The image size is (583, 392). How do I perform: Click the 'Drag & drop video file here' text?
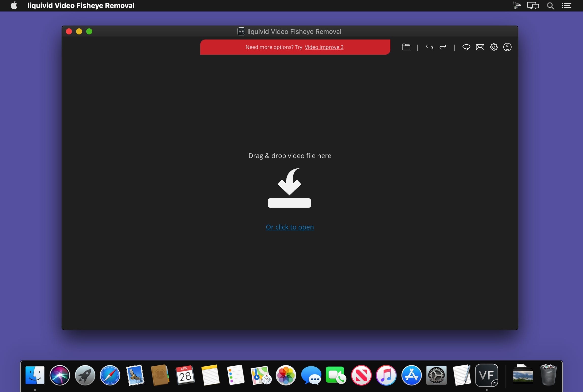click(290, 155)
